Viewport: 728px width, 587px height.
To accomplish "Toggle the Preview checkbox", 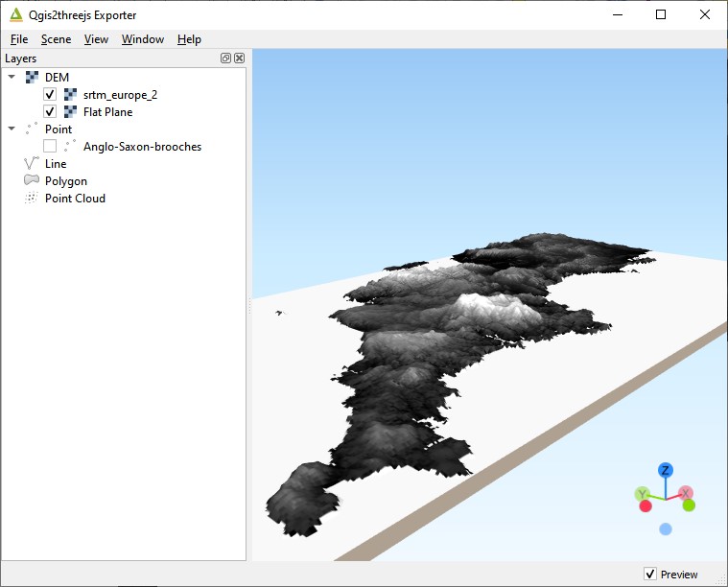I will click(650, 574).
